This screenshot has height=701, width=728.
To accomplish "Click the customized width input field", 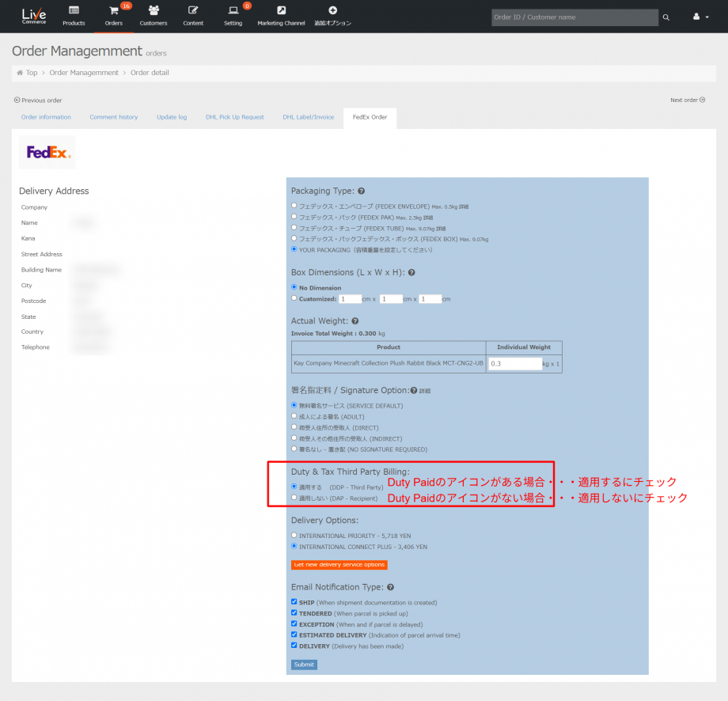I will click(391, 299).
